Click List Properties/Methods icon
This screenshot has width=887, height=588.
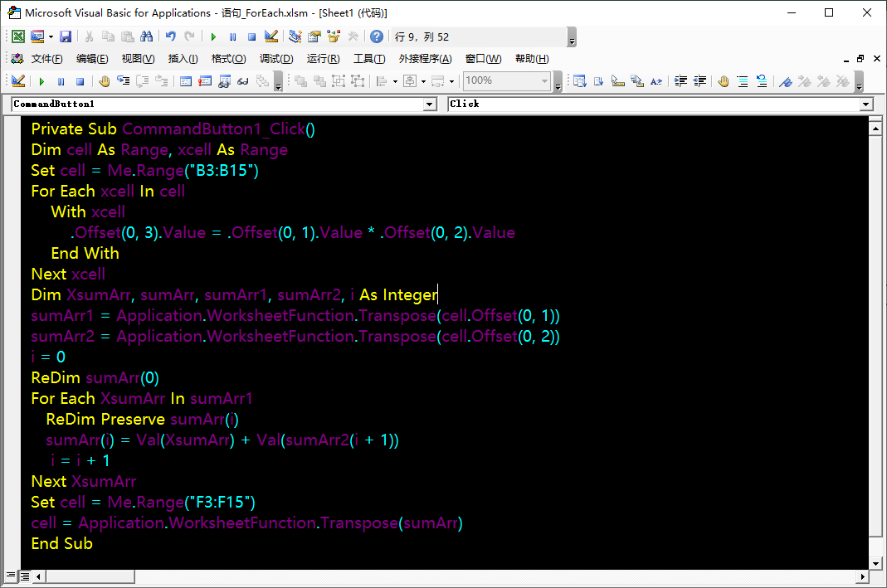[x=579, y=80]
